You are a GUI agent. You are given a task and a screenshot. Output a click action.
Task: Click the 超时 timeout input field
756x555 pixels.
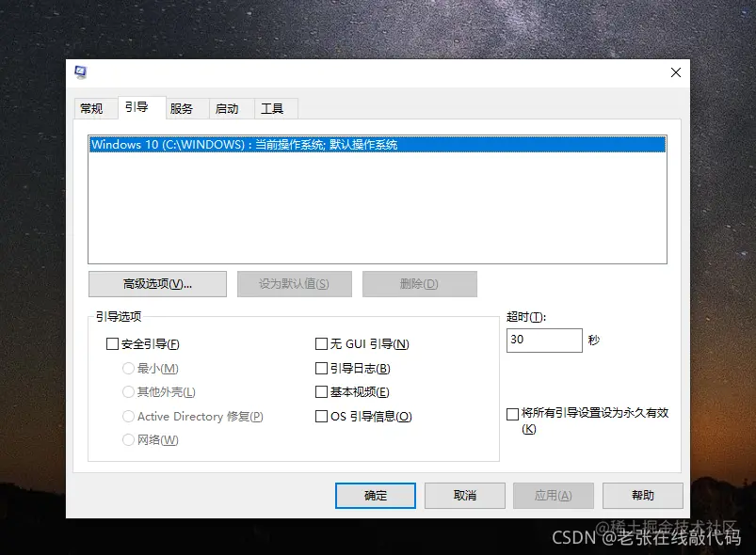tap(544, 340)
